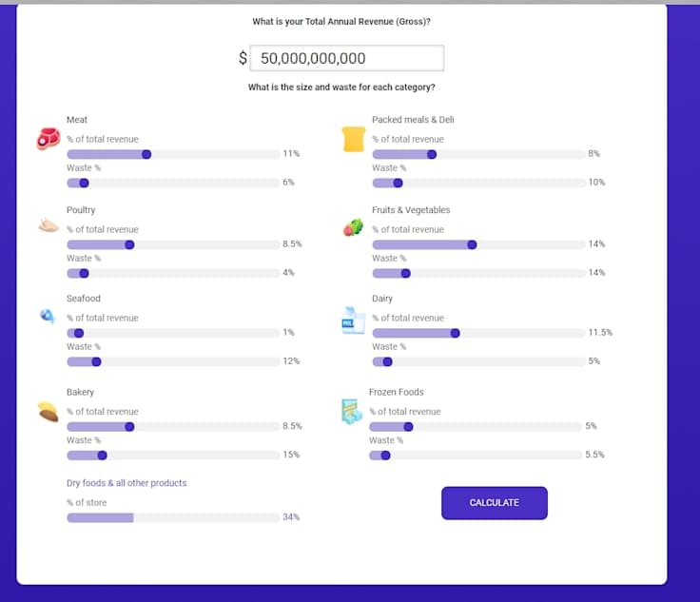Click the Dairy milk carton icon
Screen dimensions: 700x602
tap(353, 320)
